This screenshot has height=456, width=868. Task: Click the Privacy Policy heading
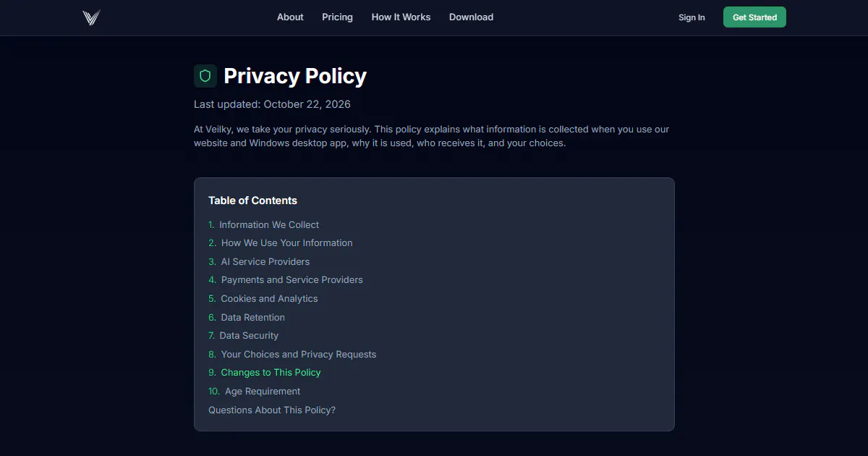(295, 76)
